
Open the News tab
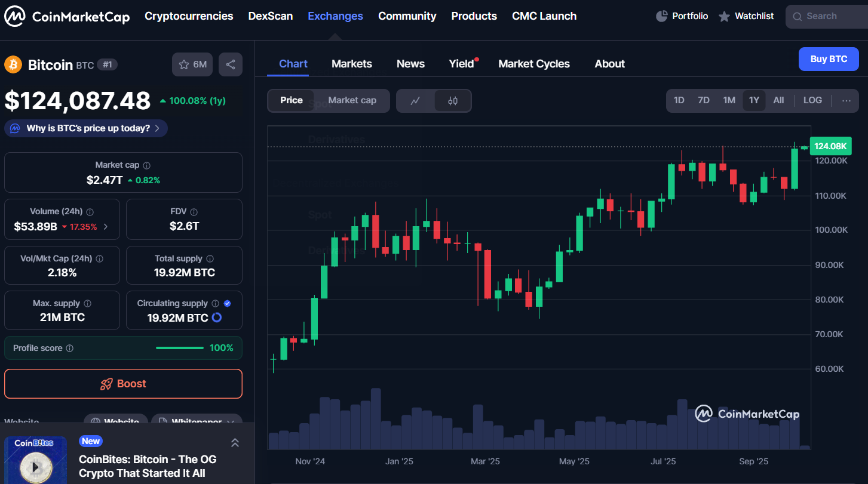410,63
